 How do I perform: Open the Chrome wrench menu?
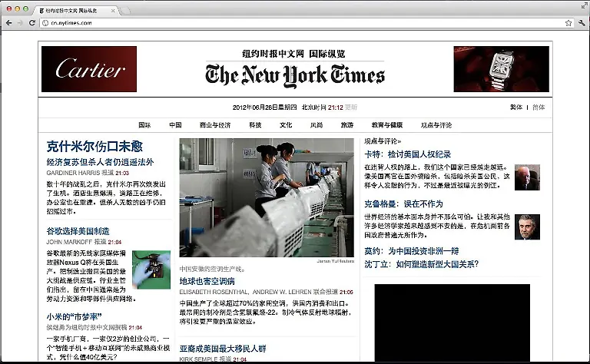(x=582, y=23)
